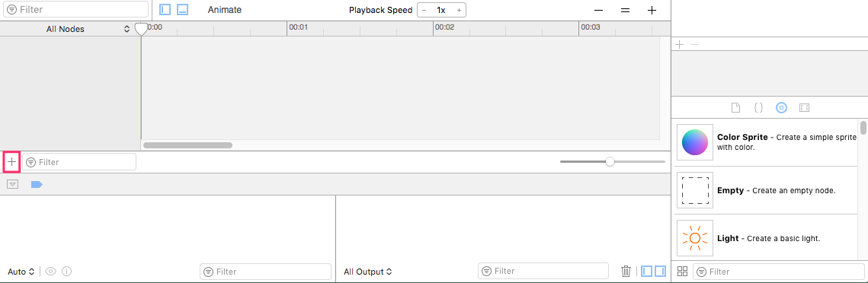Click the highlighted plus add button
The image size is (868, 283).
coord(11,162)
